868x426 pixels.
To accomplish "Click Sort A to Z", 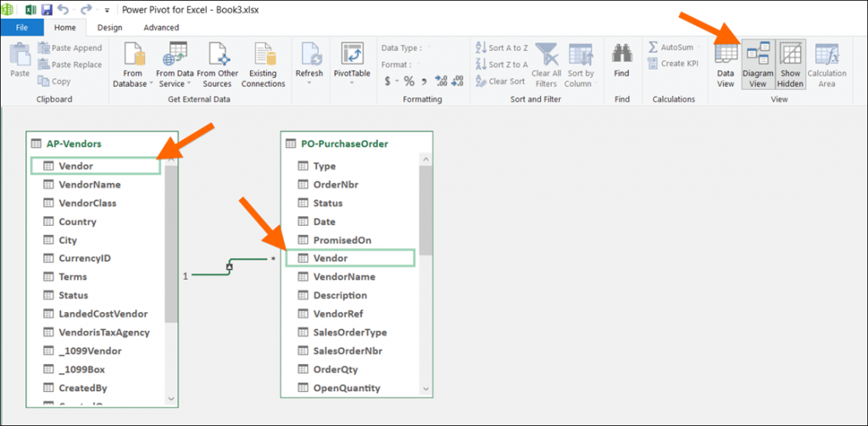I will pyautogui.click(x=502, y=48).
